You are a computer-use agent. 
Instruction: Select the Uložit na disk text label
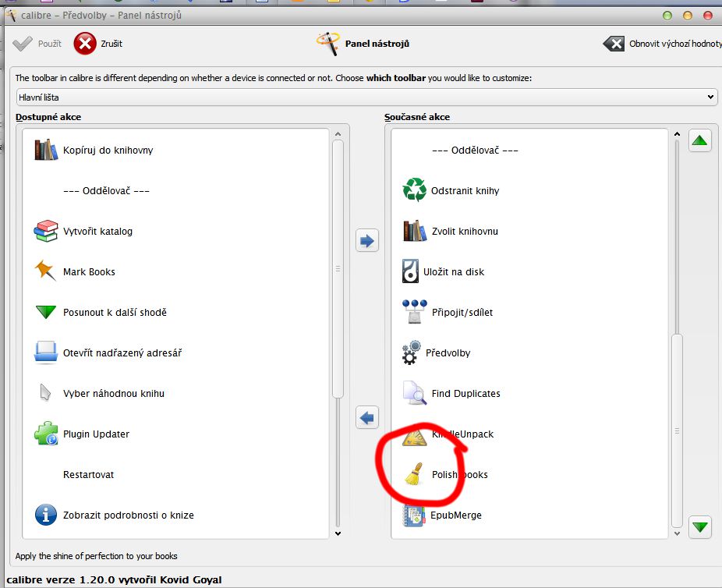tap(454, 271)
